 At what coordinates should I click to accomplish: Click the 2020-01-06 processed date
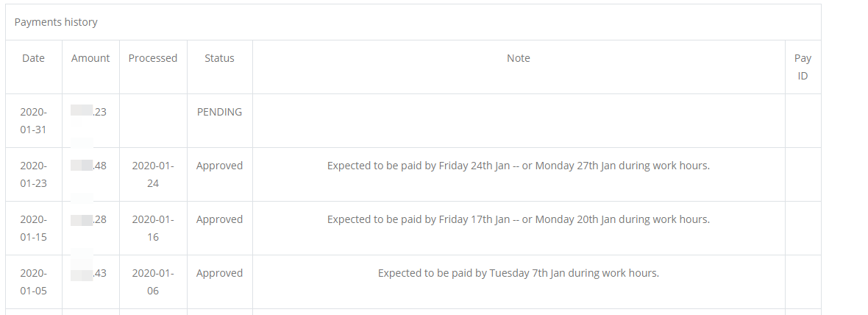click(153, 282)
